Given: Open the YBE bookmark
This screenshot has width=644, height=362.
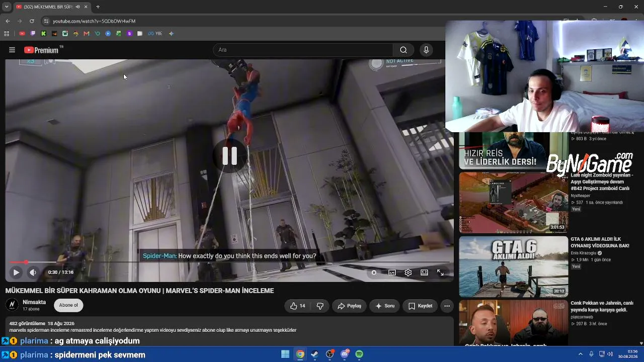Looking at the screenshot, I should tap(155, 34).
